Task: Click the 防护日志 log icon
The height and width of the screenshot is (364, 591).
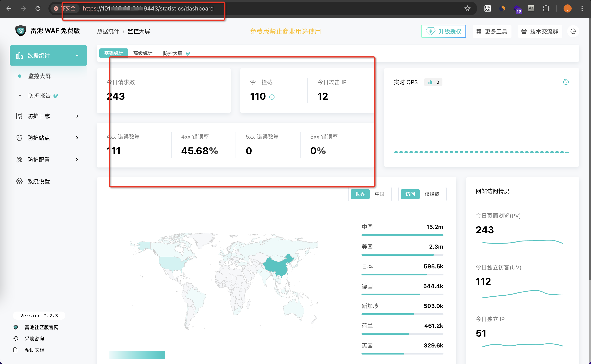Action: click(x=19, y=116)
